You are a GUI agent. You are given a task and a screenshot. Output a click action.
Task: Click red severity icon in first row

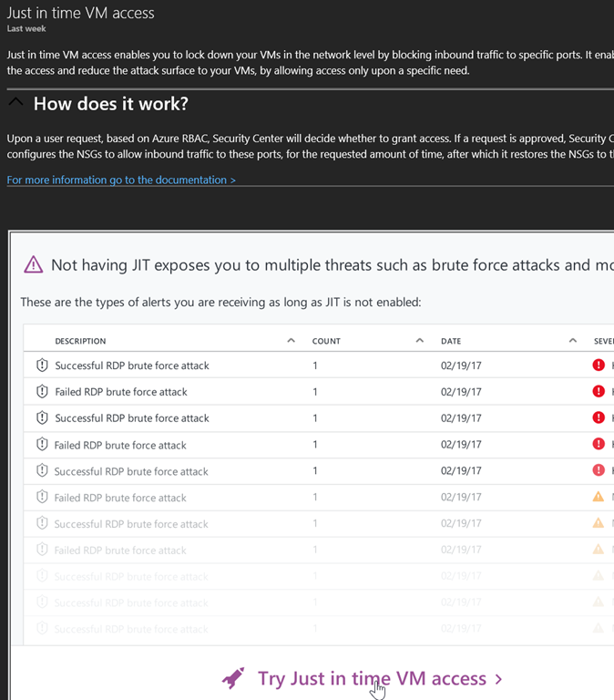click(x=599, y=365)
